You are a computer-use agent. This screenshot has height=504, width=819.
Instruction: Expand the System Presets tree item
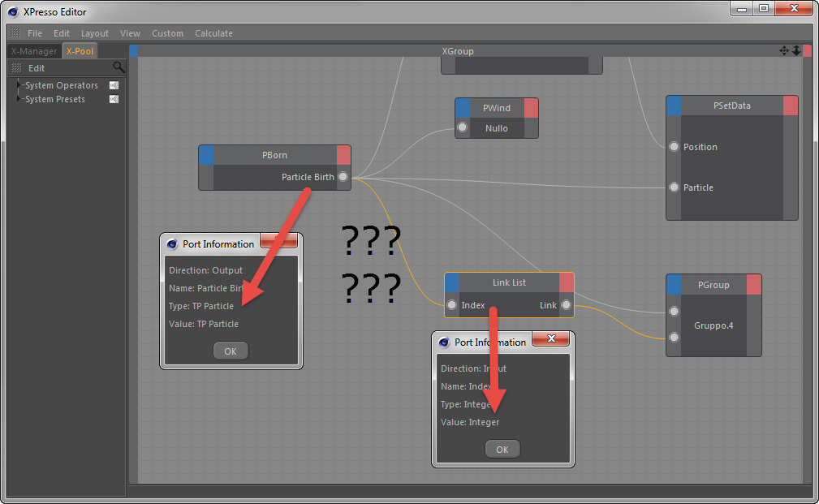pos(19,99)
